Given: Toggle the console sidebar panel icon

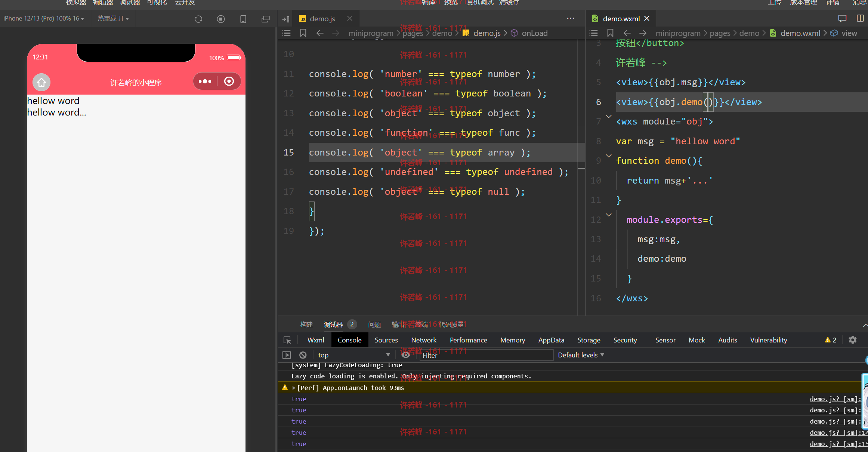Looking at the screenshot, I should [287, 355].
